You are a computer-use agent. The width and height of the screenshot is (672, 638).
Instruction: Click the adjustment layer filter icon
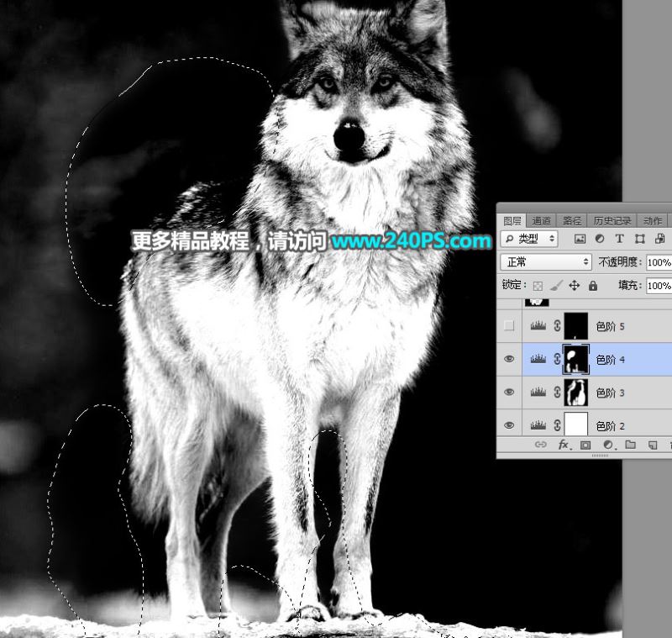tap(601, 240)
